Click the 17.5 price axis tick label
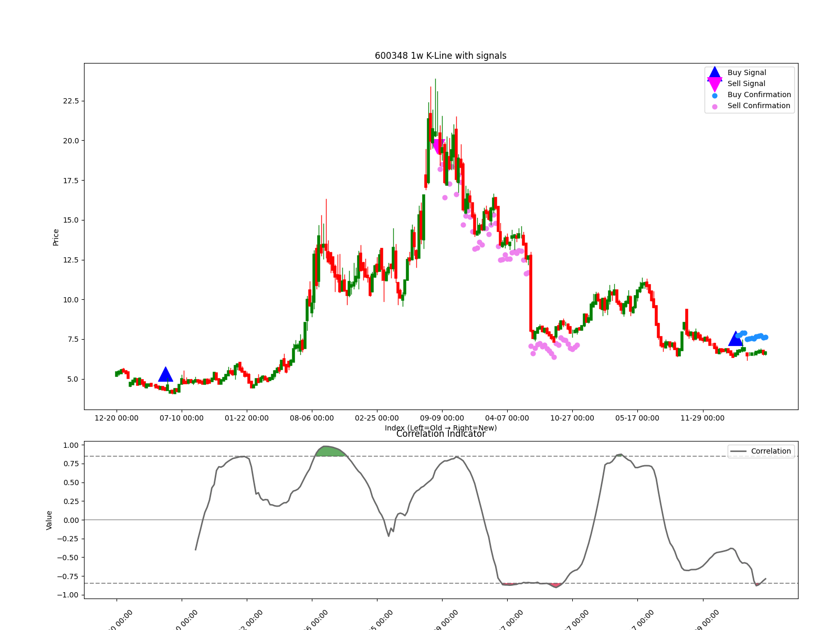Image resolution: width=840 pixels, height=630 pixels. pos(71,181)
